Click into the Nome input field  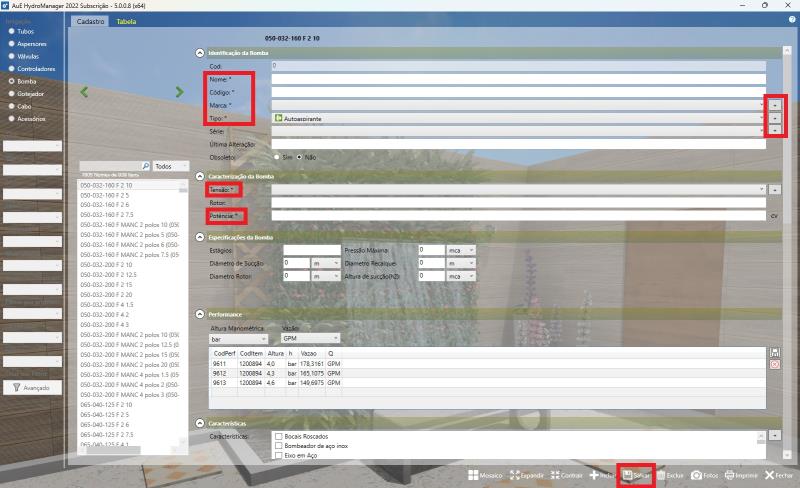click(518, 79)
